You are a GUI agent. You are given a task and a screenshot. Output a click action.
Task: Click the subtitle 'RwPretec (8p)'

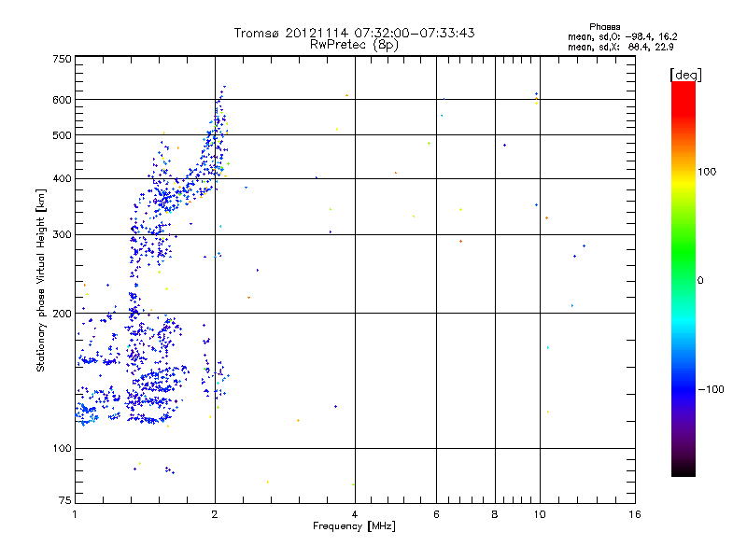point(354,45)
